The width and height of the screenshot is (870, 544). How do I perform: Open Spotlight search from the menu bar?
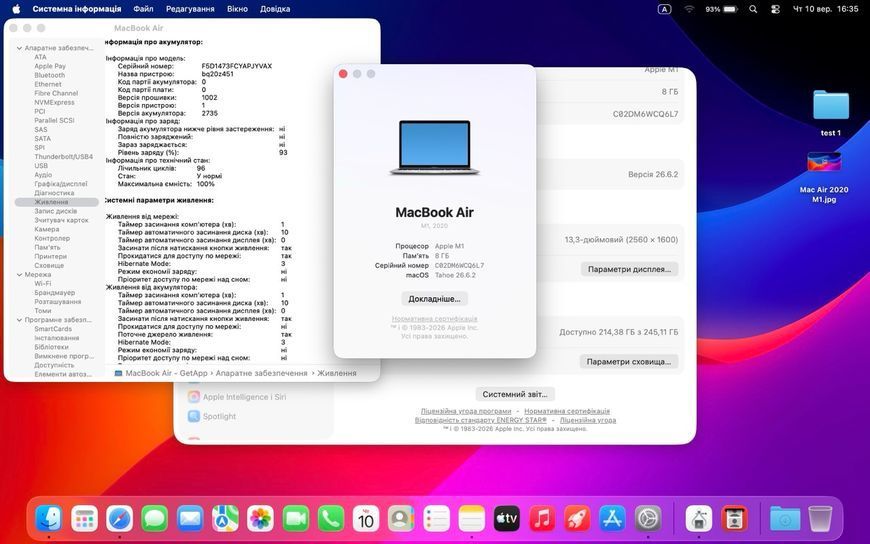[753, 9]
